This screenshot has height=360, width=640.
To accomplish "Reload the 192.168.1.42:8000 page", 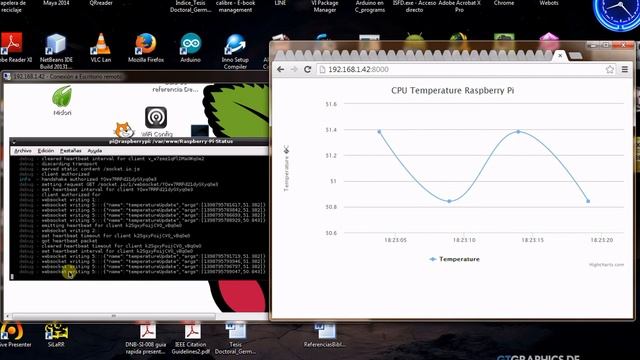I will [308, 69].
